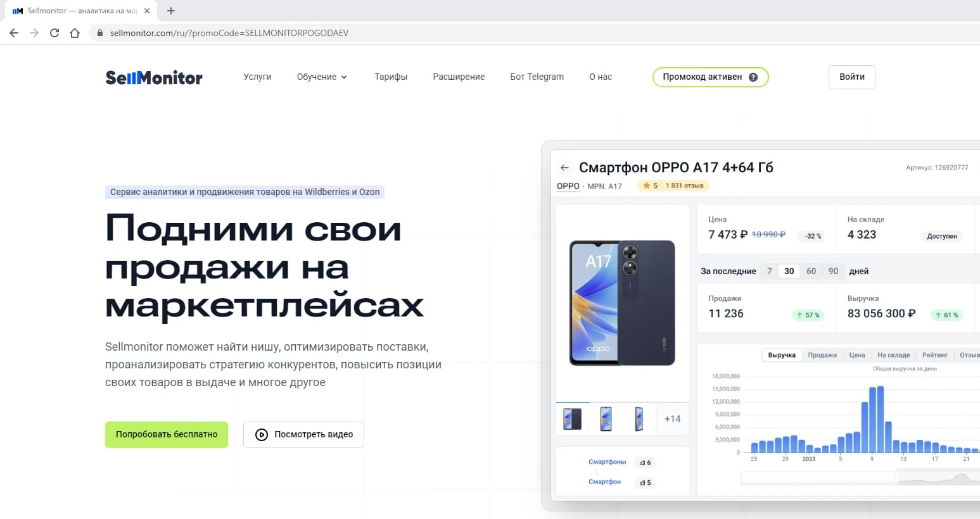Click the 61 % revenue growth badge
Image resolution: width=980 pixels, height=519 pixels.
[947, 315]
